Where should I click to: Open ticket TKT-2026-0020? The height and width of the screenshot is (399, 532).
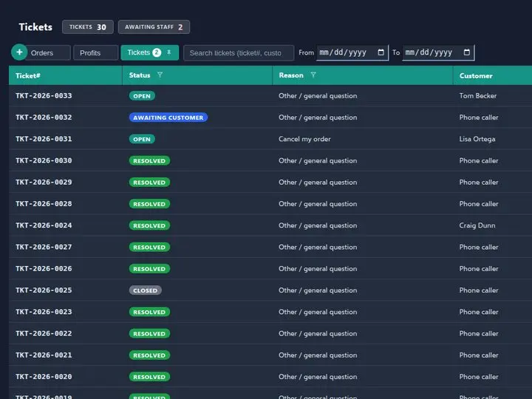tap(44, 377)
